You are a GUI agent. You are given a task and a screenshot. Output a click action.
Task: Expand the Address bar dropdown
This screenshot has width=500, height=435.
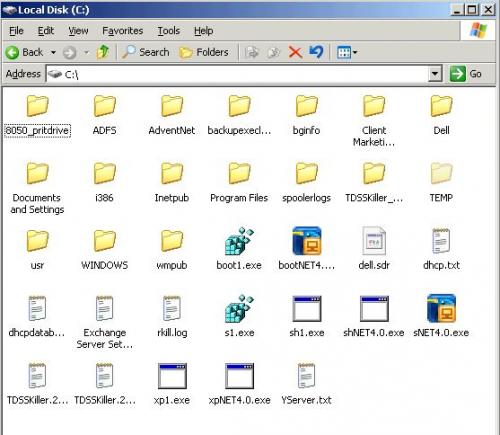click(435, 74)
